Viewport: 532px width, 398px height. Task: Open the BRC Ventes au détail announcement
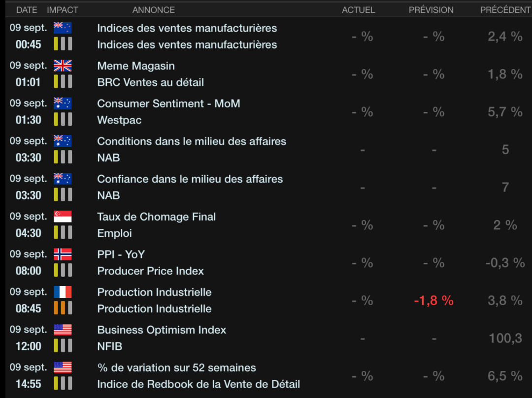(150, 82)
